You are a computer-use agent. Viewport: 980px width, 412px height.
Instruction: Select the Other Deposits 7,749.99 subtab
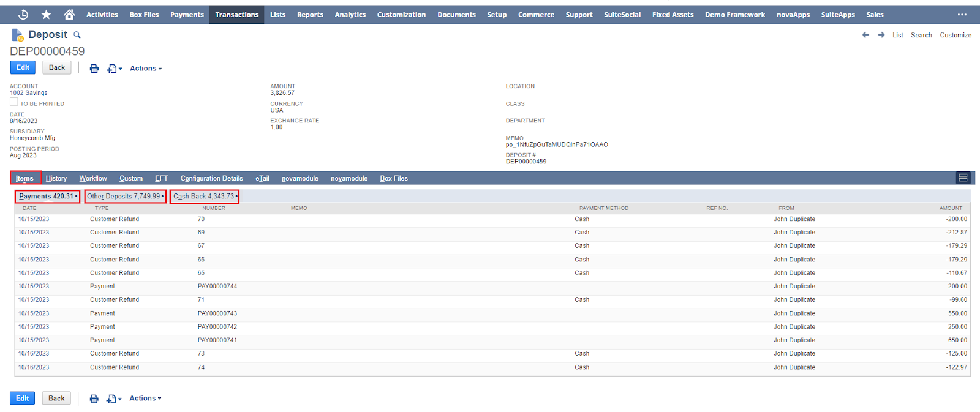point(125,197)
